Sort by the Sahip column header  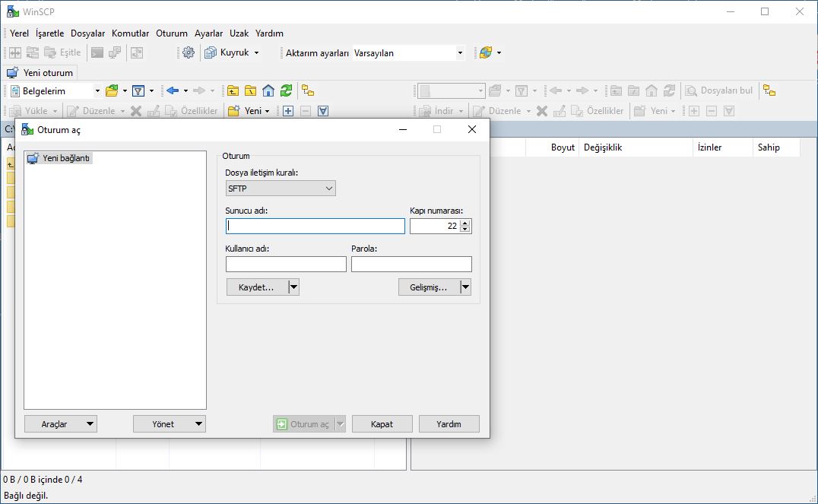point(776,147)
